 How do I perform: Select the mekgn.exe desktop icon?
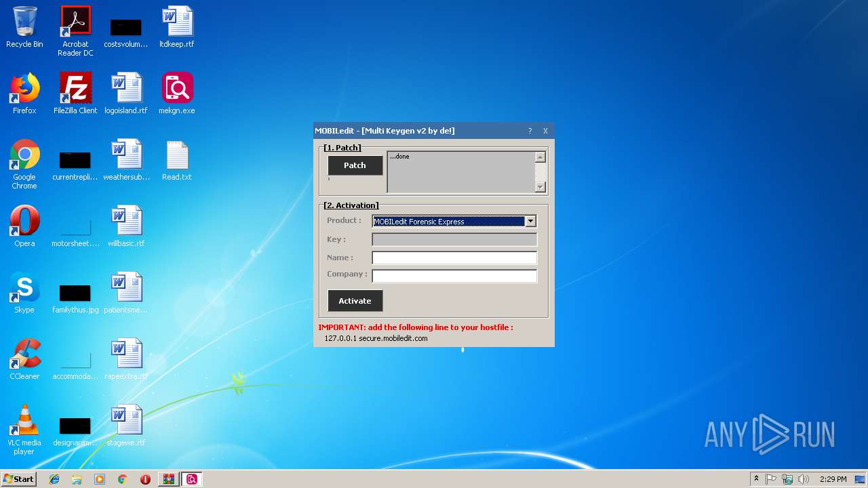tap(177, 94)
